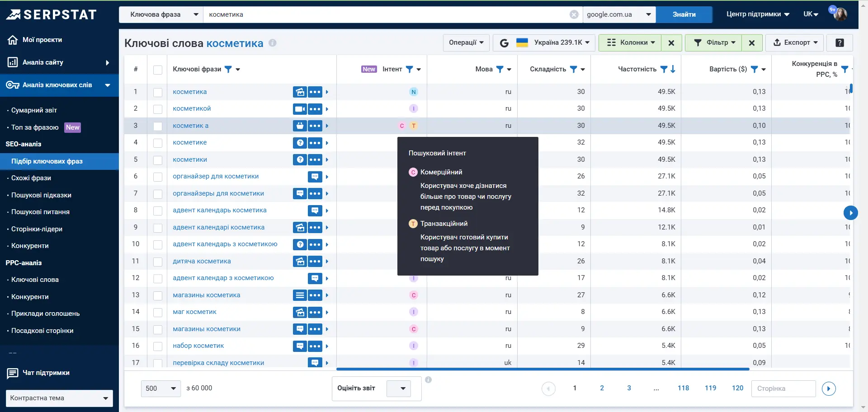Expand the google.com.ua database dropdown
Screen dimensions: 868x412
619,14
